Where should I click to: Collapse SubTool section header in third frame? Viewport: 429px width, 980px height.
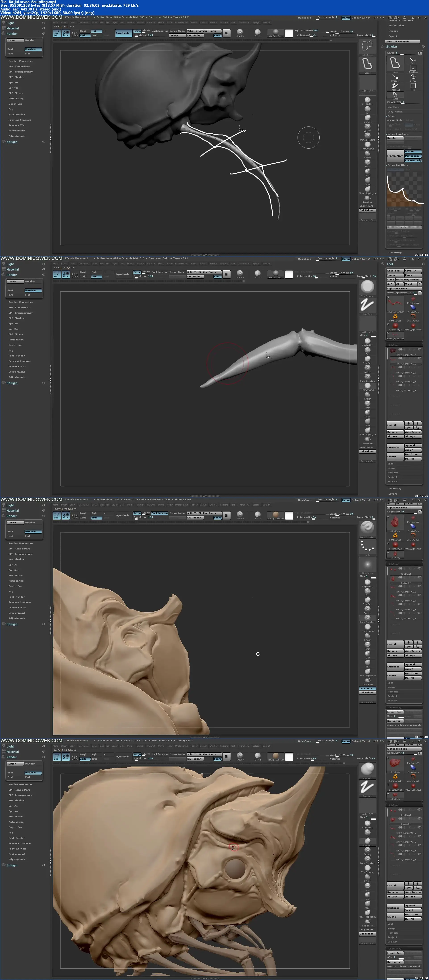pos(394,564)
